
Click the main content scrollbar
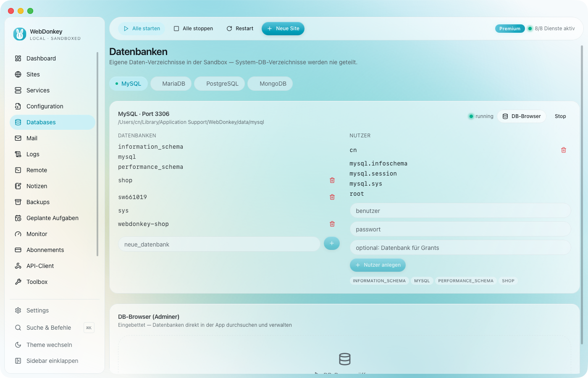pos(582,195)
